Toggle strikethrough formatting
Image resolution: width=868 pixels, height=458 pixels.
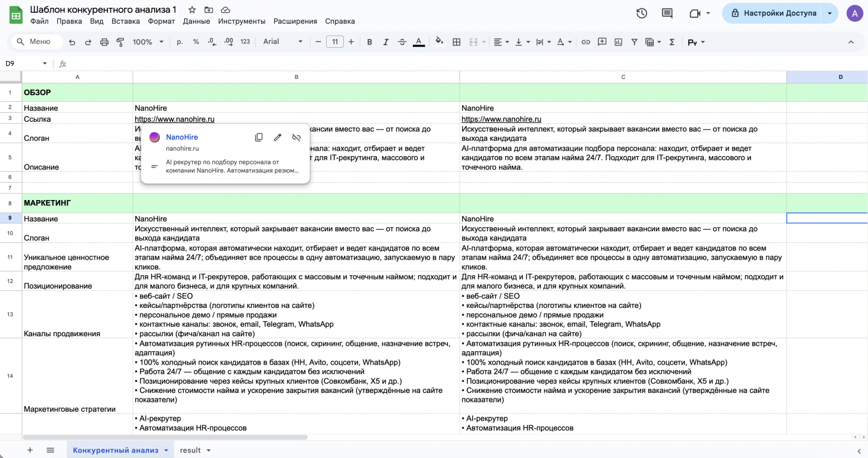click(x=402, y=42)
